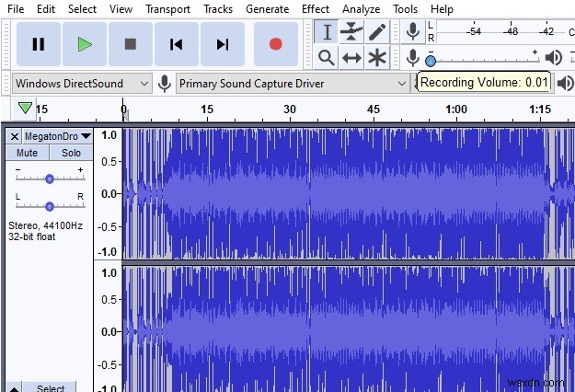Open the MegatonDro track name menu
Screen dimensions: 575x392
(58, 136)
